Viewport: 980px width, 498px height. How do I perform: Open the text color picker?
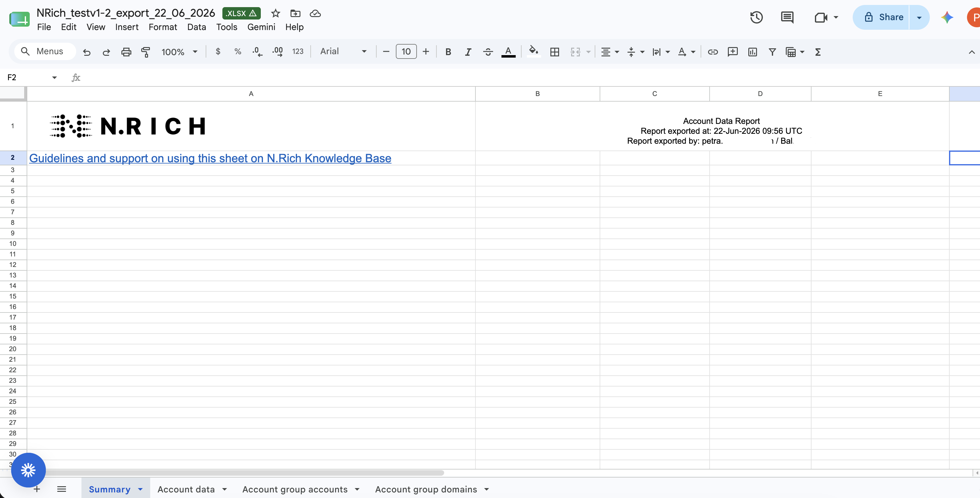point(508,52)
